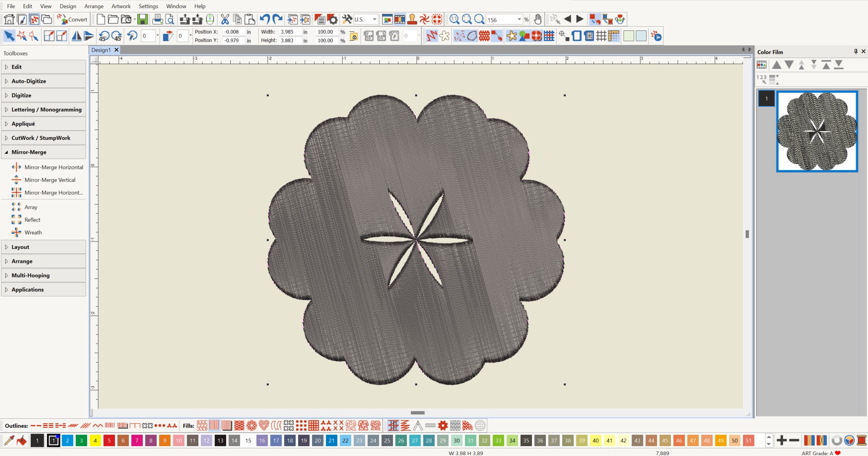Click the Convert button
Image resolution: width=868 pixels, height=456 pixels.
(x=73, y=19)
